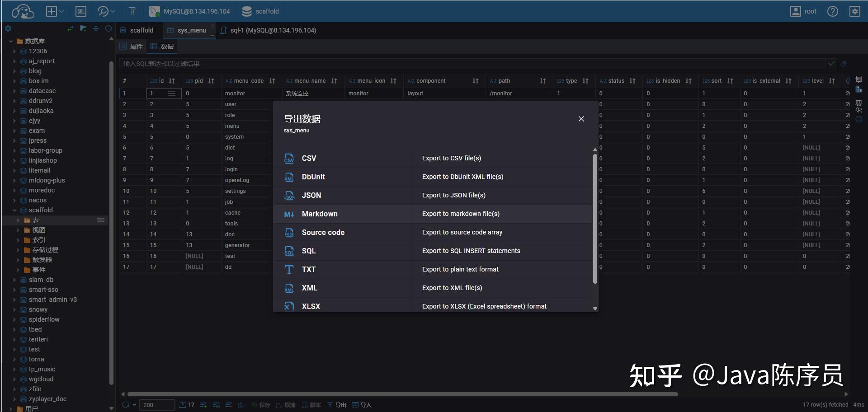
Task: Click the 导出 export button in bottom toolbar
Action: pyautogui.click(x=336, y=405)
